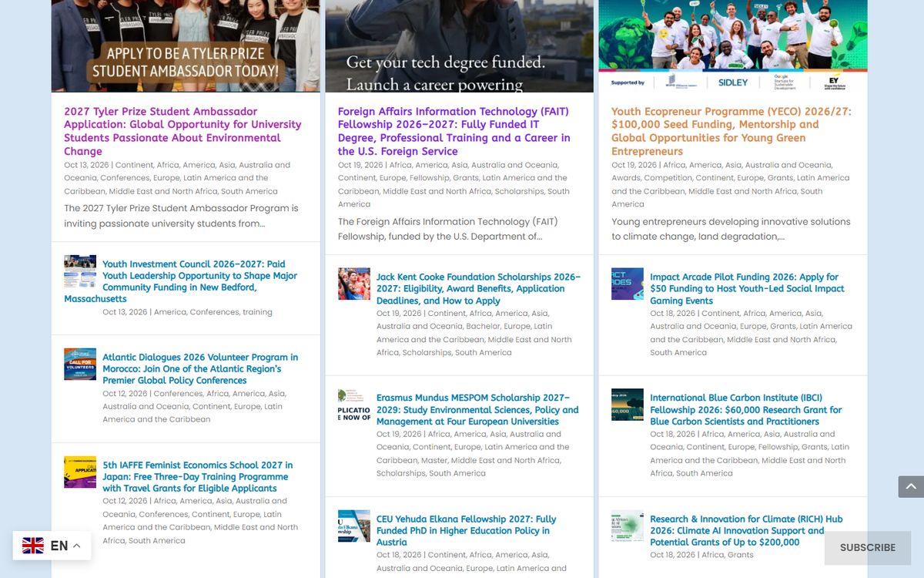This screenshot has width=924, height=578.
Task: Click the SUBSCRIBE button
Action: [868, 548]
